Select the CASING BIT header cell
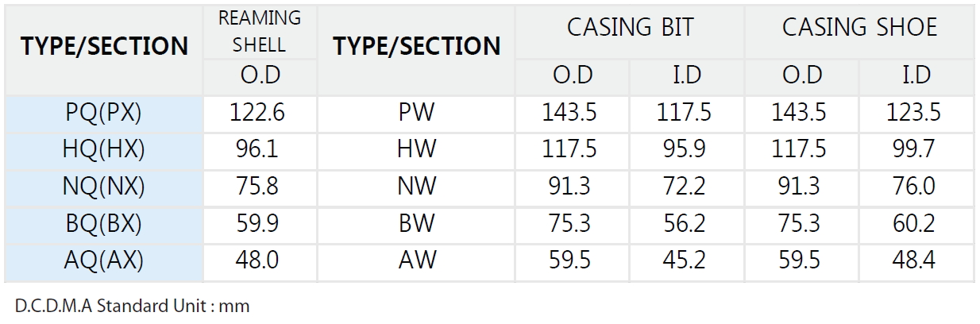The height and width of the screenshot is (324, 980). click(630, 28)
